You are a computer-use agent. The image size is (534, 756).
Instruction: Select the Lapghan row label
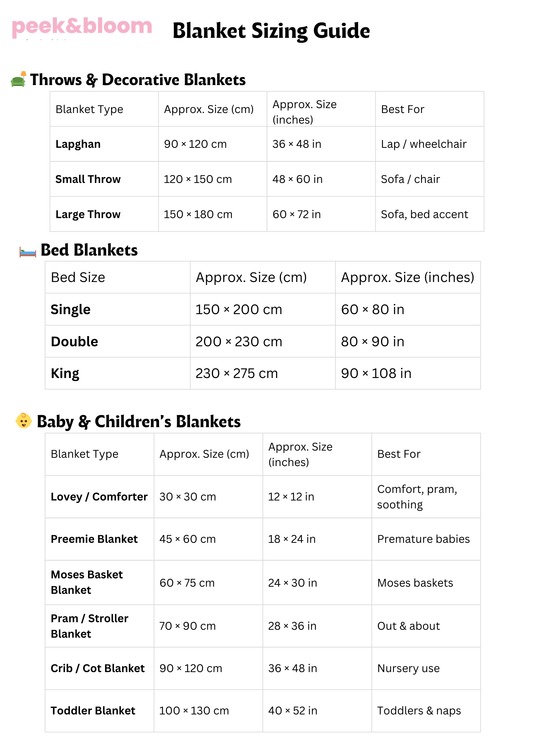(78, 144)
